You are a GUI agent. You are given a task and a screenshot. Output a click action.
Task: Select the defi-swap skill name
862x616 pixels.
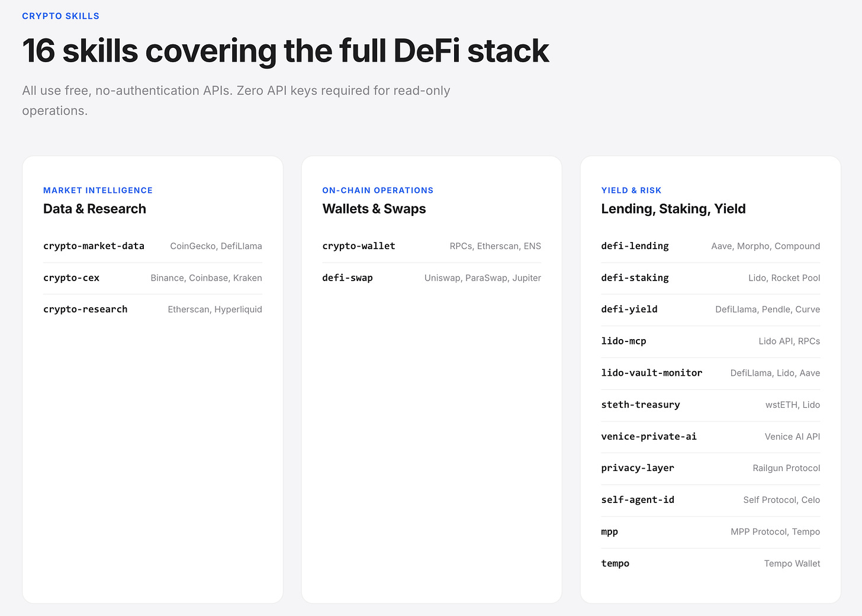tap(348, 278)
